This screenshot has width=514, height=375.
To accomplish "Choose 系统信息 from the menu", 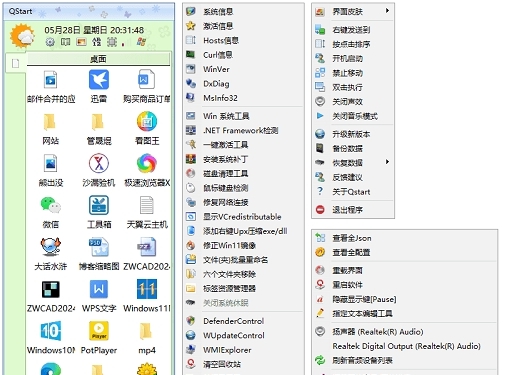I will (243, 12).
